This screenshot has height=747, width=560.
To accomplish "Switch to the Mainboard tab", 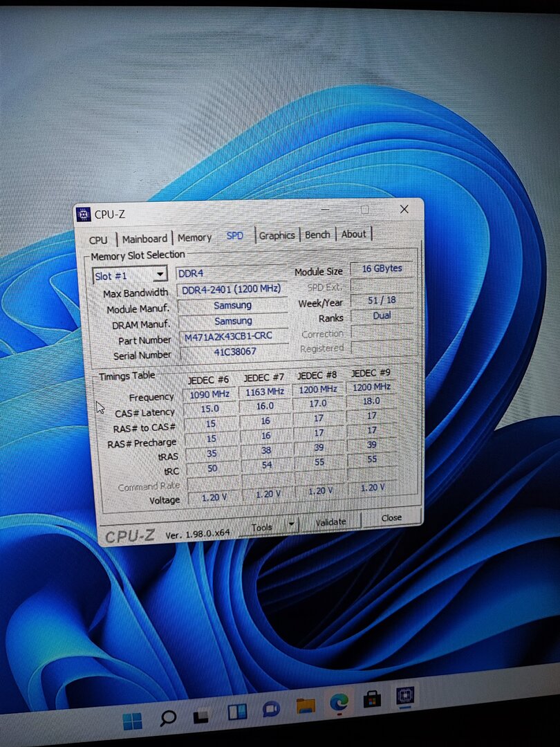I will [x=144, y=239].
